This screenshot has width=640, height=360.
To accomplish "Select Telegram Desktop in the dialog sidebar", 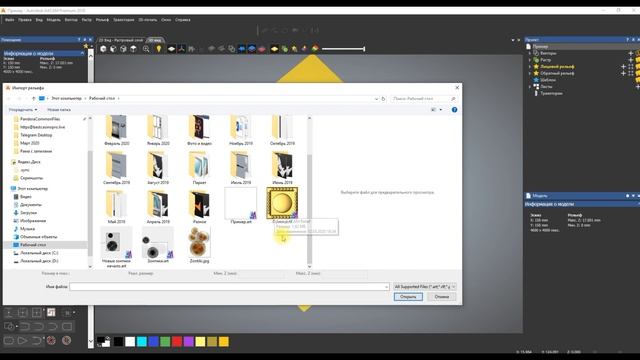I will 36,135.
